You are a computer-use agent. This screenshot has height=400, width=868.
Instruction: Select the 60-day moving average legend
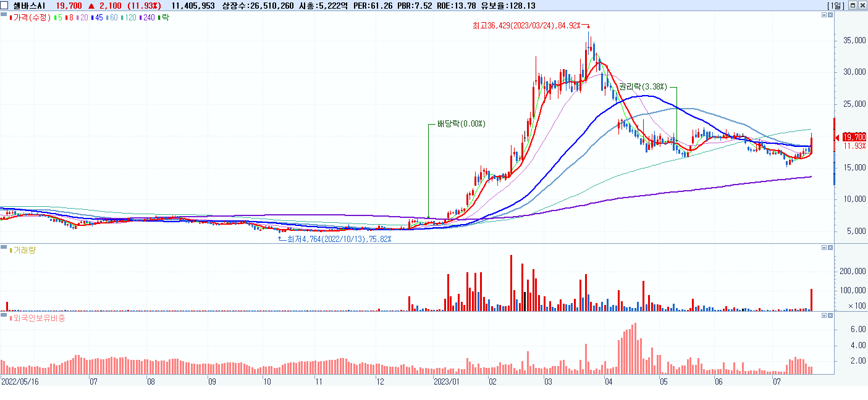112,17
